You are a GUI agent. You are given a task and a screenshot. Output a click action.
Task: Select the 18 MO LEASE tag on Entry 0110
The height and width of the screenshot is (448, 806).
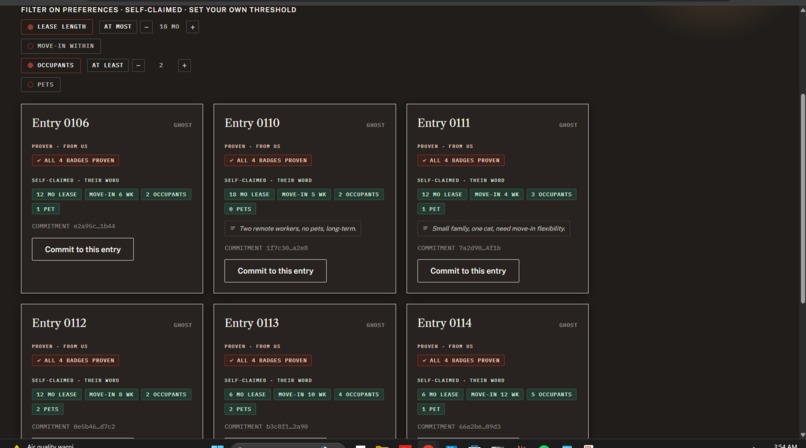pos(249,195)
